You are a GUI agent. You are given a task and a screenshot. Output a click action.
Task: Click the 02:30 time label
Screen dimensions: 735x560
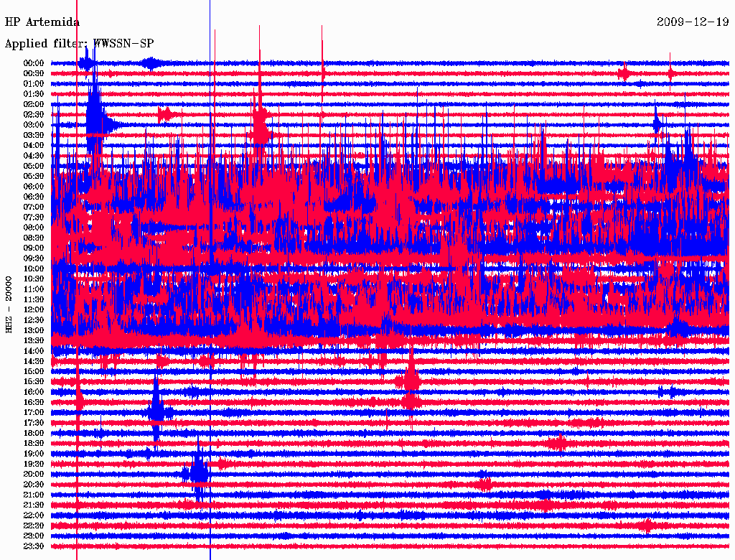(x=34, y=114)
